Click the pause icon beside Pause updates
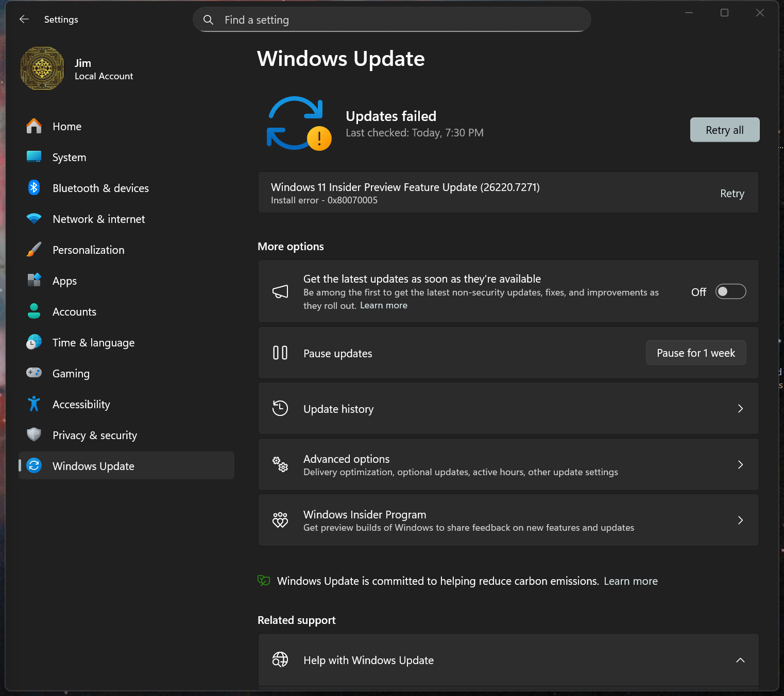The image size is (784, 696). click(x=280, y=353)
